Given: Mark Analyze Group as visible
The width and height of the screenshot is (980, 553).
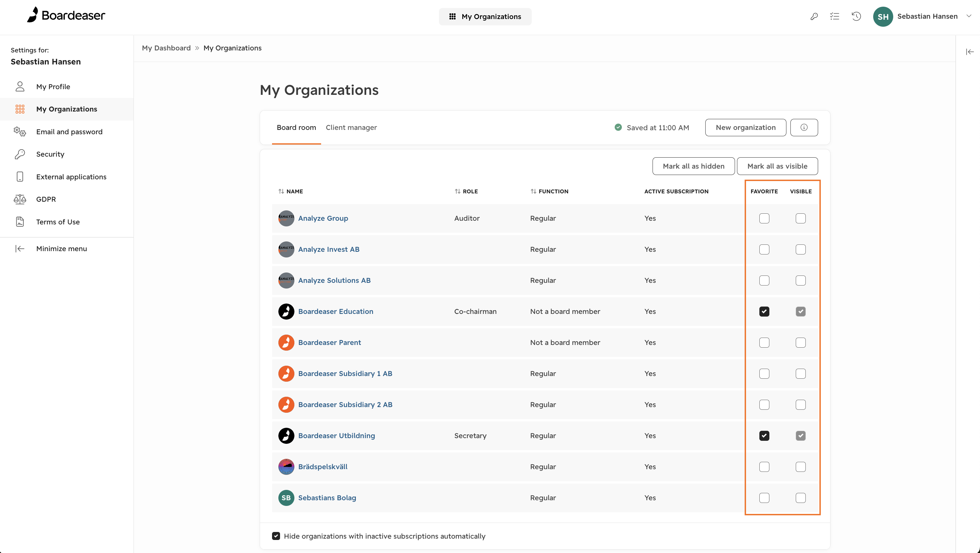Looking at the screenshot, I should [x=800, y=218].
